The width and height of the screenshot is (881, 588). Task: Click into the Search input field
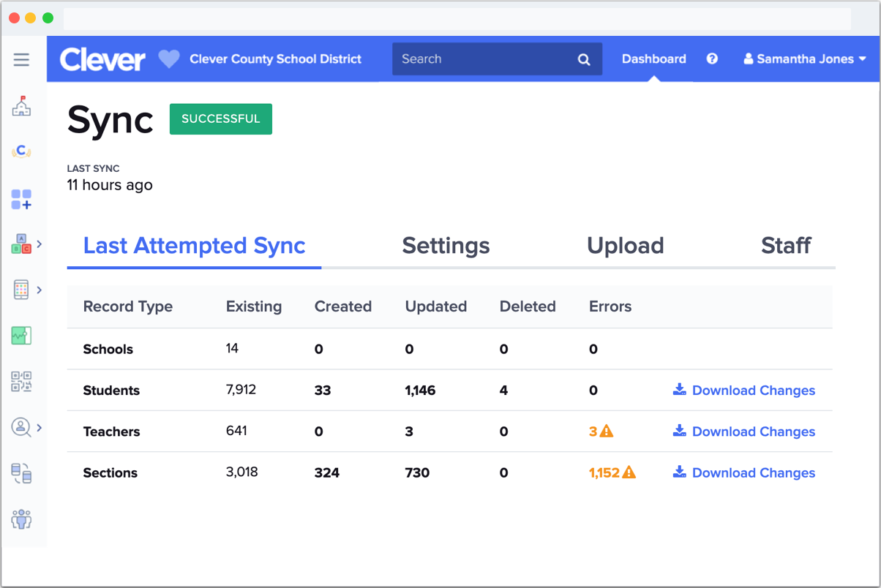tap(483, 59)
